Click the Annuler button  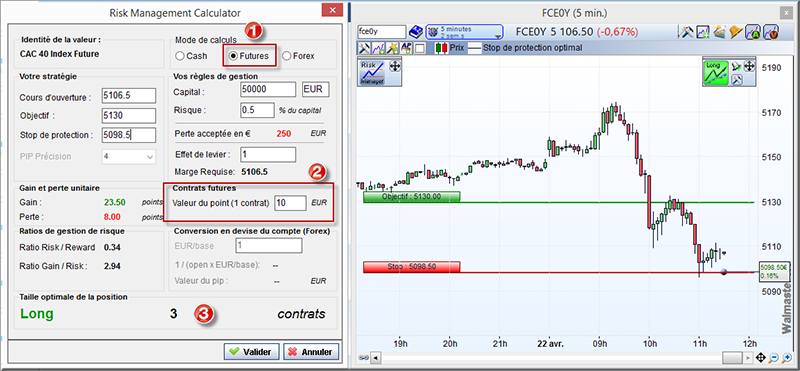pos(311,352)
